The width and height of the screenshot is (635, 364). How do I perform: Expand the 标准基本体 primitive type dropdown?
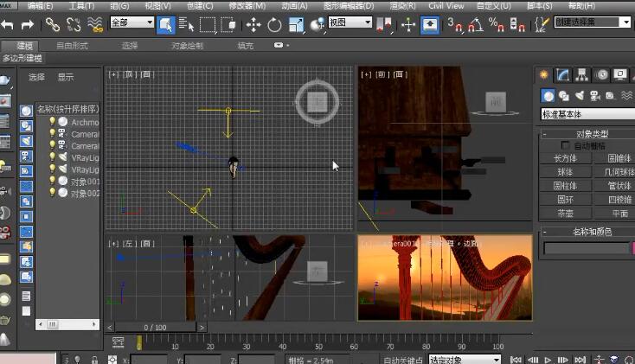pyautogui.click(x=588, y=114)
